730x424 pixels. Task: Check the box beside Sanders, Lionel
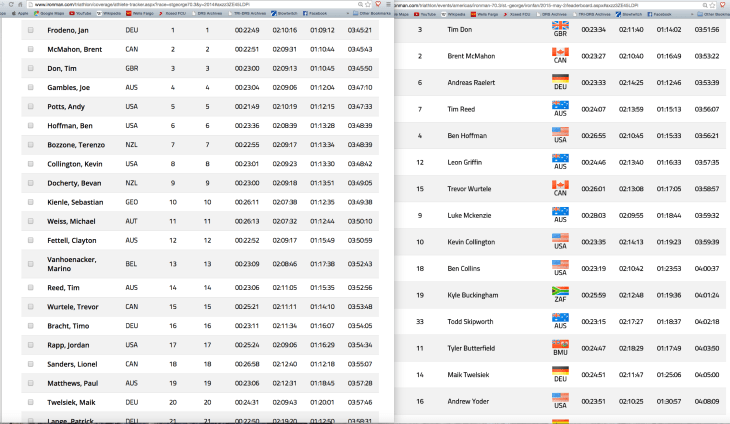[30, 364]
